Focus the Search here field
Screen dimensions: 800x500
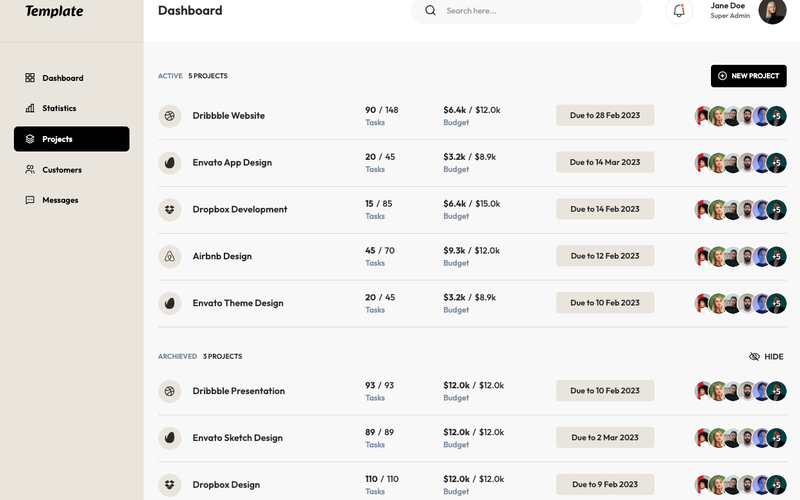coord(527,11)
